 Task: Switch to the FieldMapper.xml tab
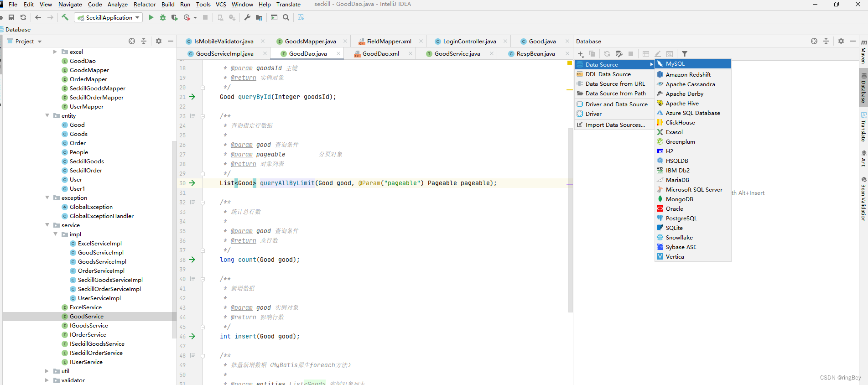pos(389,41)
